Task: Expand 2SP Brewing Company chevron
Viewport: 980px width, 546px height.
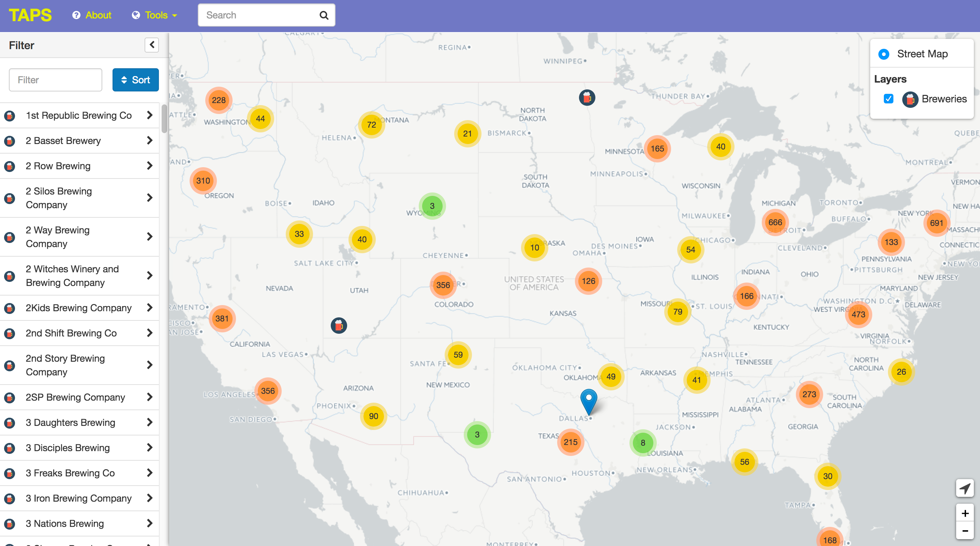Action: pos(149,397)
